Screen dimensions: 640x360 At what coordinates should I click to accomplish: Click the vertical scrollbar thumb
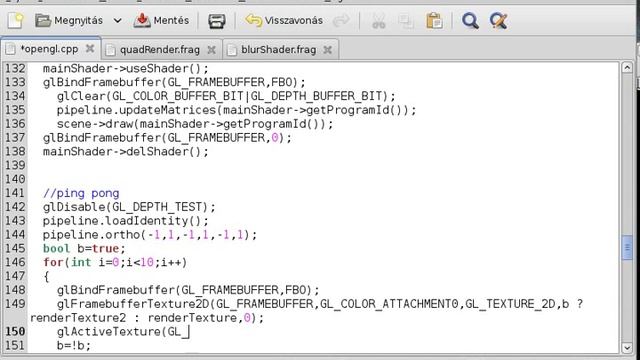click(627, 247)
